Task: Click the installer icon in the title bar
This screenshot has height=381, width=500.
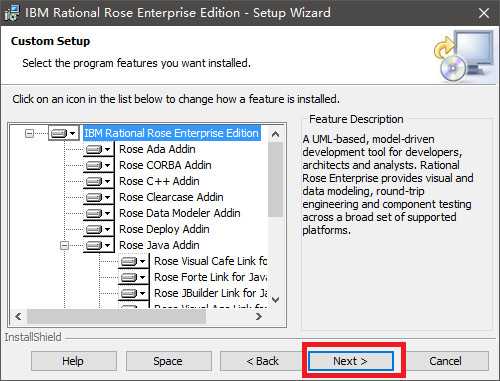Action: (12, 13)
